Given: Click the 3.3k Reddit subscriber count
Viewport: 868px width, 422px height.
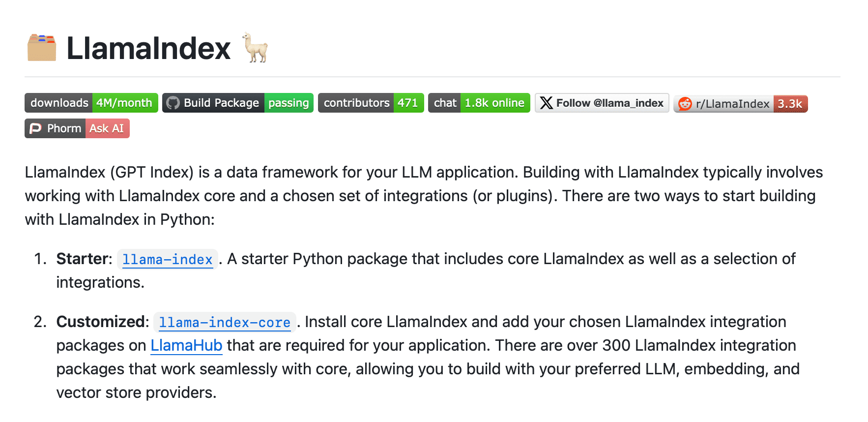Looking at the screenshot, I should click(x=790, y=104).
